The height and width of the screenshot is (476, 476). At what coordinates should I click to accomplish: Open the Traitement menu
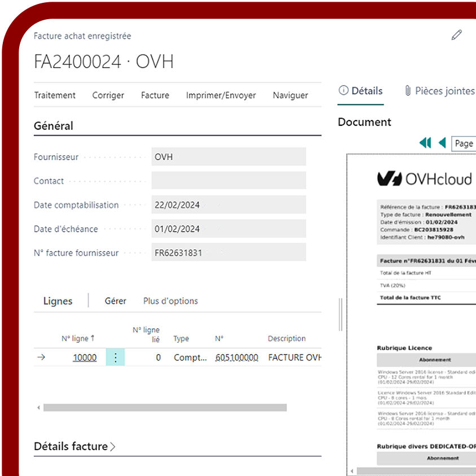click(x=55, y=95)
